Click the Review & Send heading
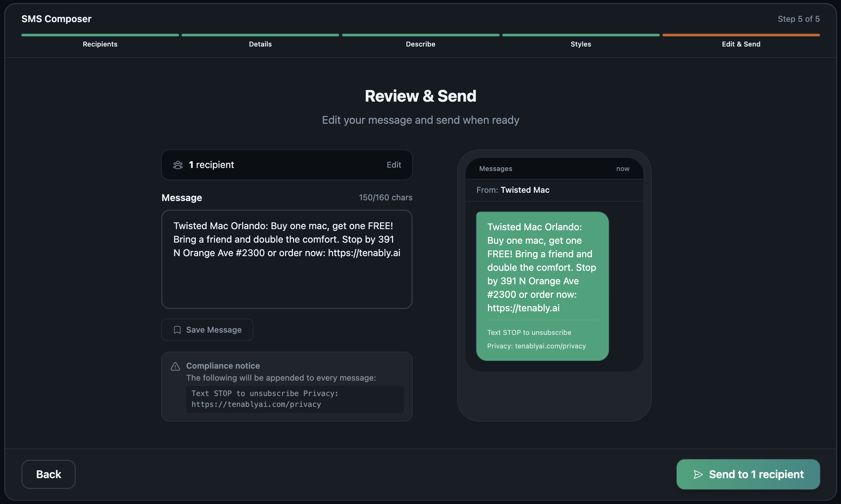The height and width of the screenshot is (504, 841). pos(420,96)
